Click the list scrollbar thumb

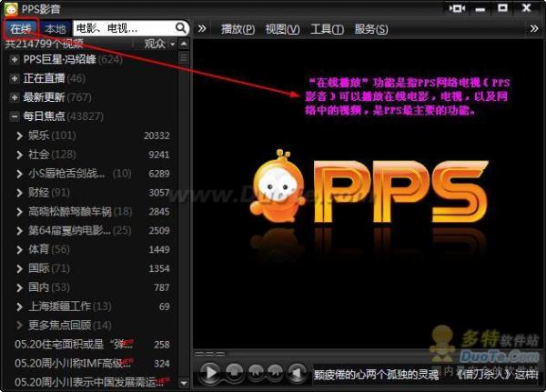tap(184, 58)
